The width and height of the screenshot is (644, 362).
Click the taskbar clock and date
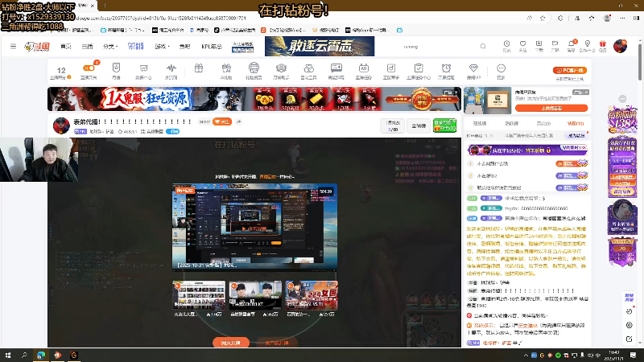coord(614,356)
